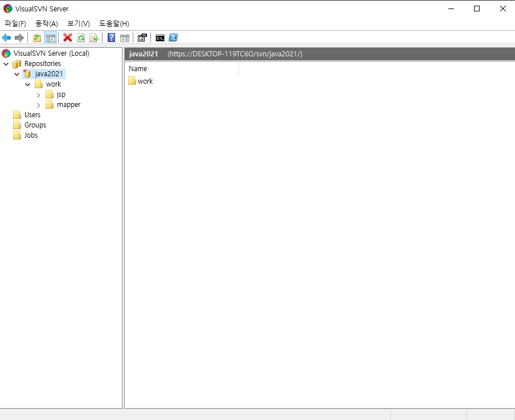
Task: Open the Properties toolbar icon
Action: coord(142,38)
